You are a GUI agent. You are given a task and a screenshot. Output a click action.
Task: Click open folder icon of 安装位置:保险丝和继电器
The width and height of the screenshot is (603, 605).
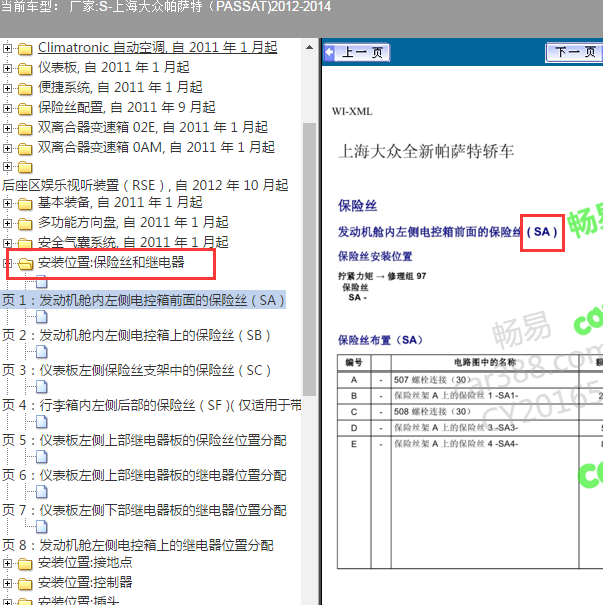(x=25, y=264)
